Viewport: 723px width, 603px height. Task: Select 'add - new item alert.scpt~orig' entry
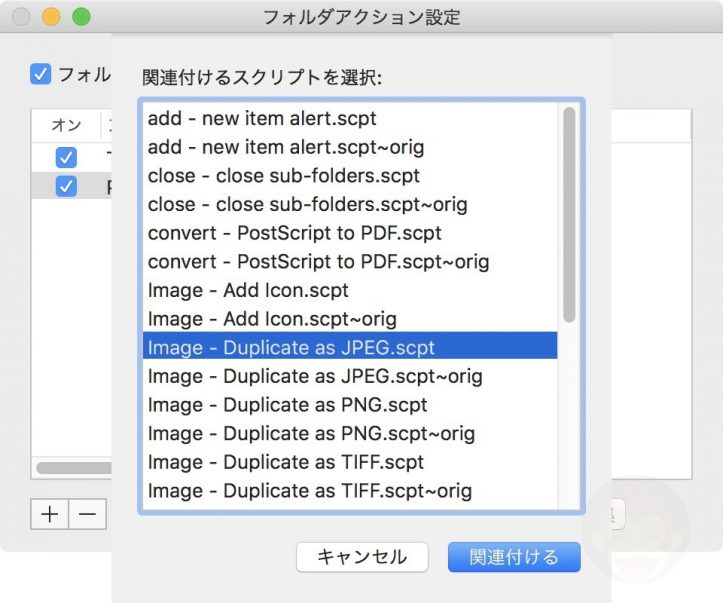[350, 148]
